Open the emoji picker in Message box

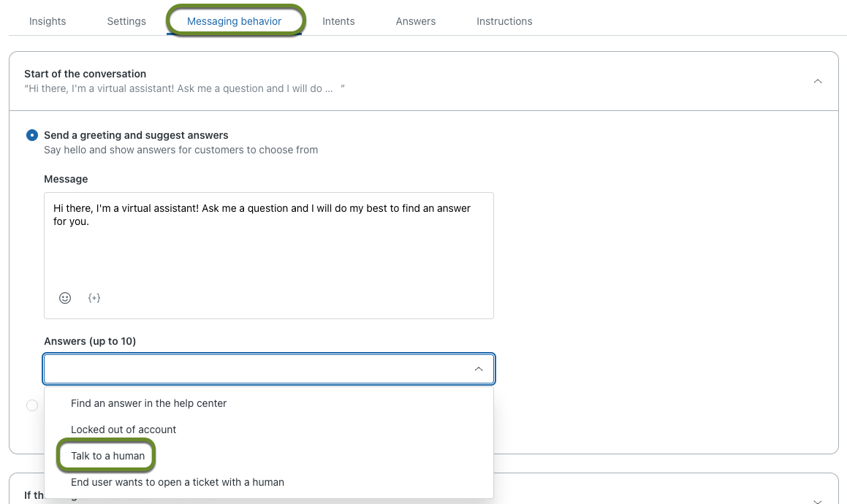65,298
